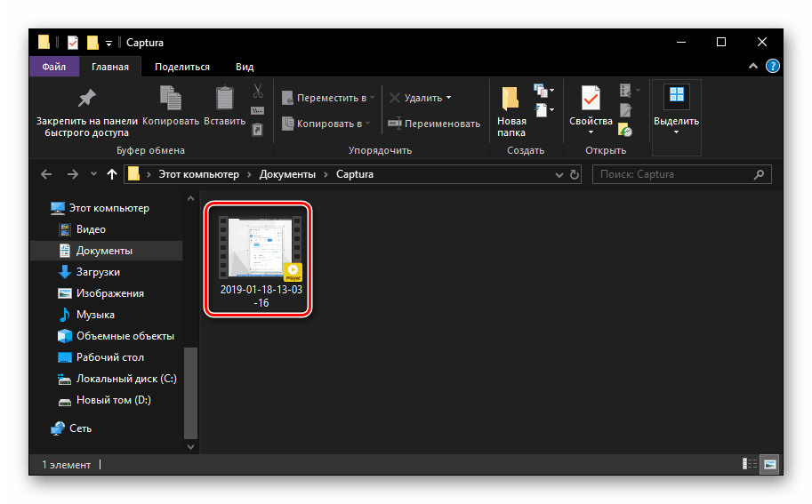
Task: Click the Forward navigation arrow
Action: [x=73, y=174]
